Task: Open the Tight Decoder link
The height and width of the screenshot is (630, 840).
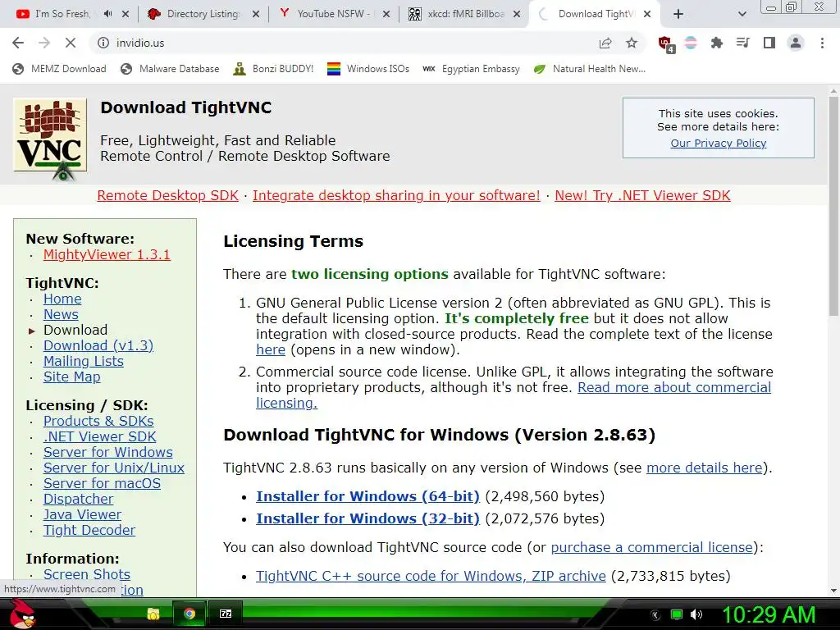Action: tap(89, 530)
